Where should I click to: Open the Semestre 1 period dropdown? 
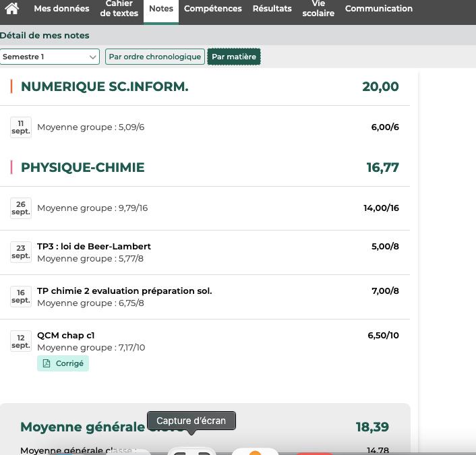[x=50, y=57]
